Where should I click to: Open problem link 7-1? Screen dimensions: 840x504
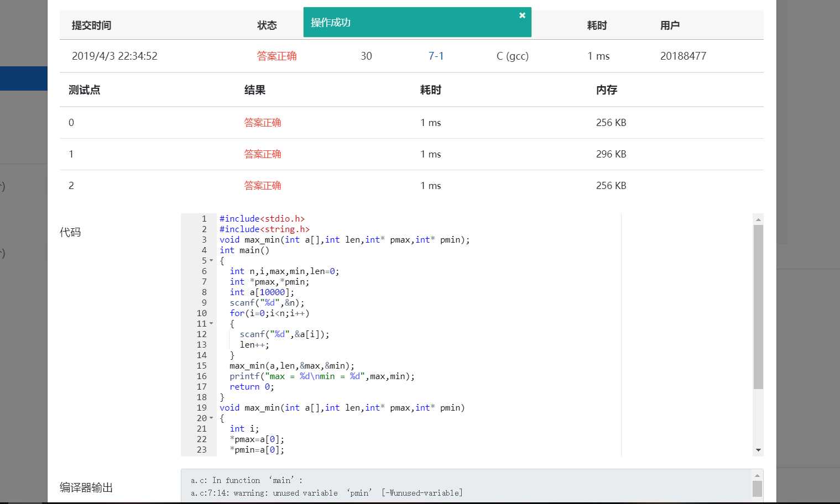click(x=436, y=56)
